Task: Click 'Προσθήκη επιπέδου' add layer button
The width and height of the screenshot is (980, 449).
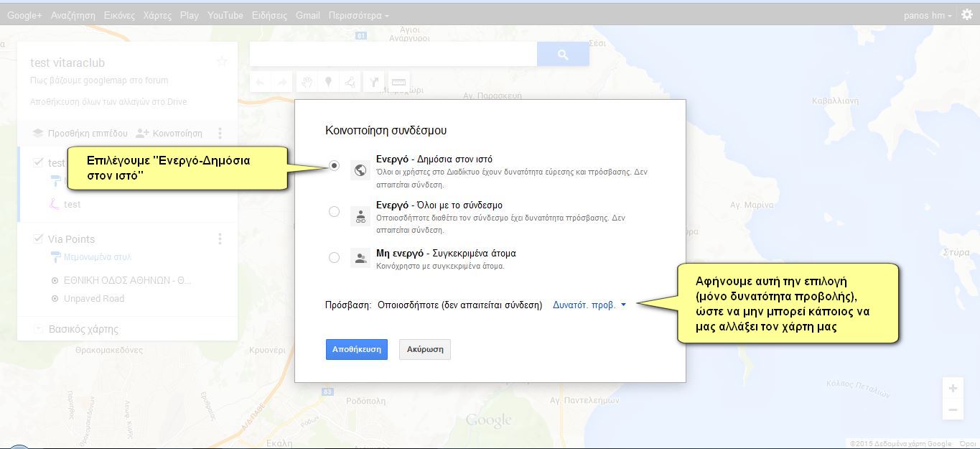Action: point(80,133)
